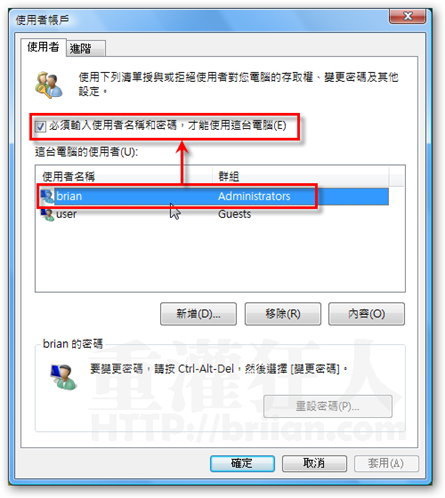
Task: Select the brian row in user list
Action: click(x=213, y=196)
